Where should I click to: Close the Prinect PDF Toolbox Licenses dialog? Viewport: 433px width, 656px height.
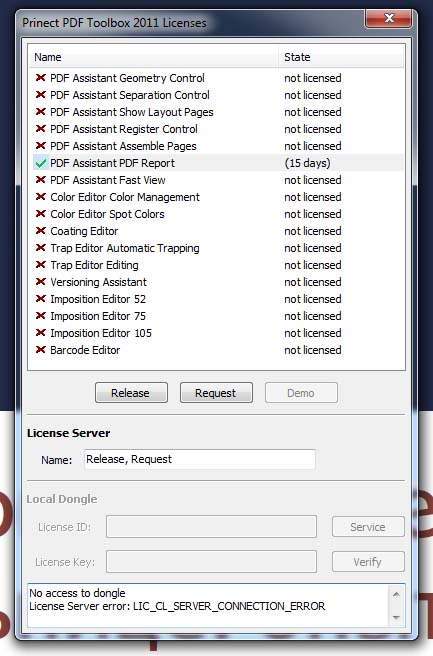389,18
